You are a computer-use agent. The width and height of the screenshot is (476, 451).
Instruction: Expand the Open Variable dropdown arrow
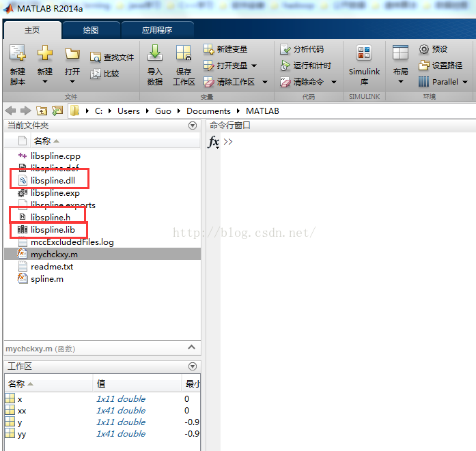[x=254, y=66]
